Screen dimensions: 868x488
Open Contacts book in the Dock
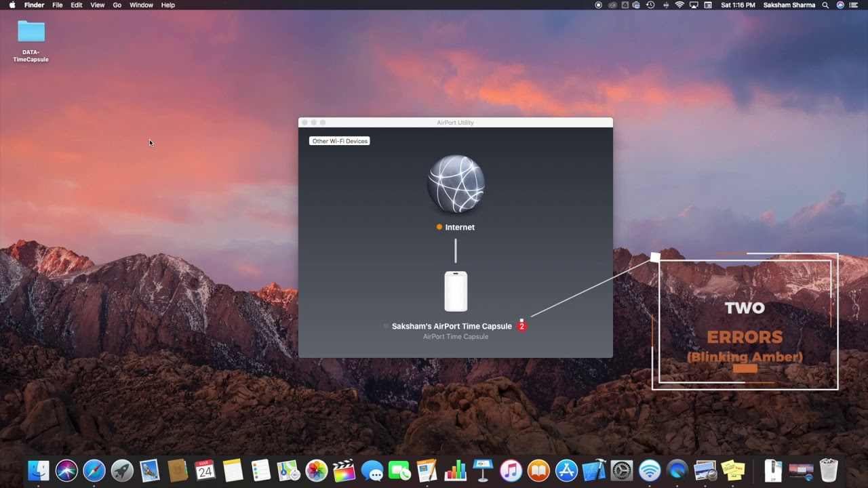point(178,470)
